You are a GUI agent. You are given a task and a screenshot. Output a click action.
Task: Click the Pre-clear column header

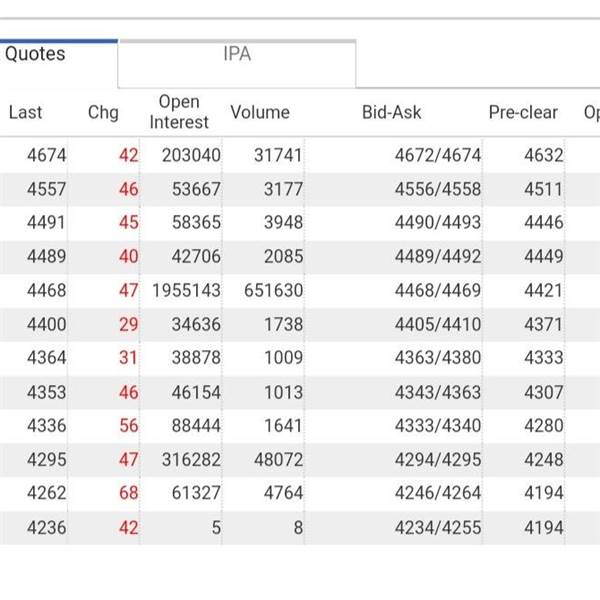523,112
